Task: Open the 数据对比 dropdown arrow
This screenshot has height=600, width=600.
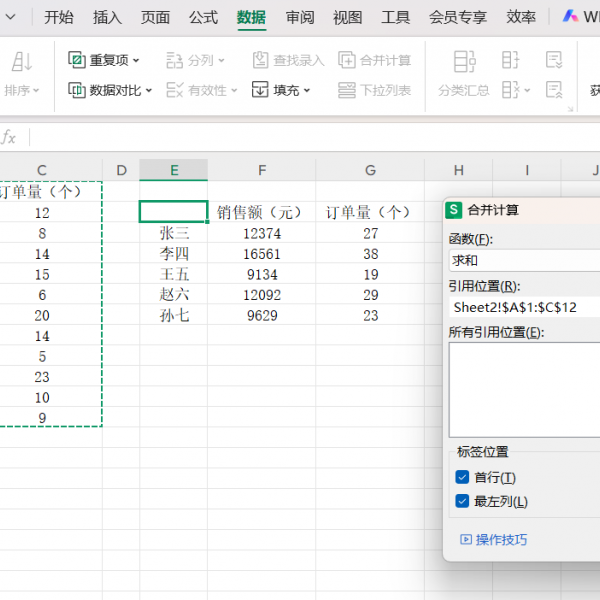Action: pos(149,91)
